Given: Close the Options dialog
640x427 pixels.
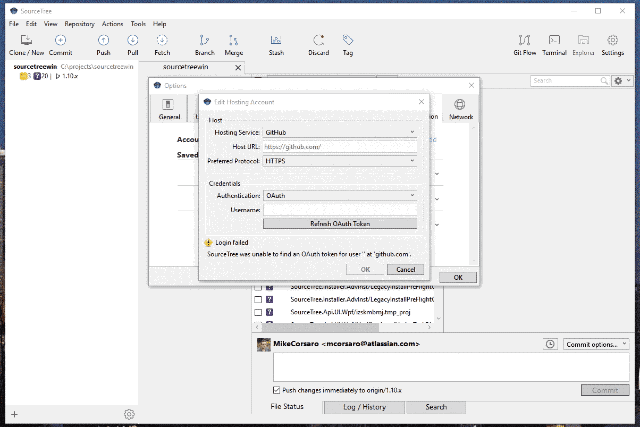Looking at the screenshot, I should click(471, 85).
